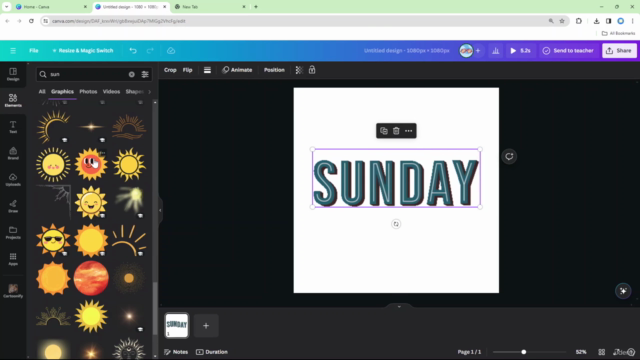This screenshot has height=360, width=640.
Task: Switch to the New Tab browser tab
Action: pyautogui.click(x=210, y=7)
